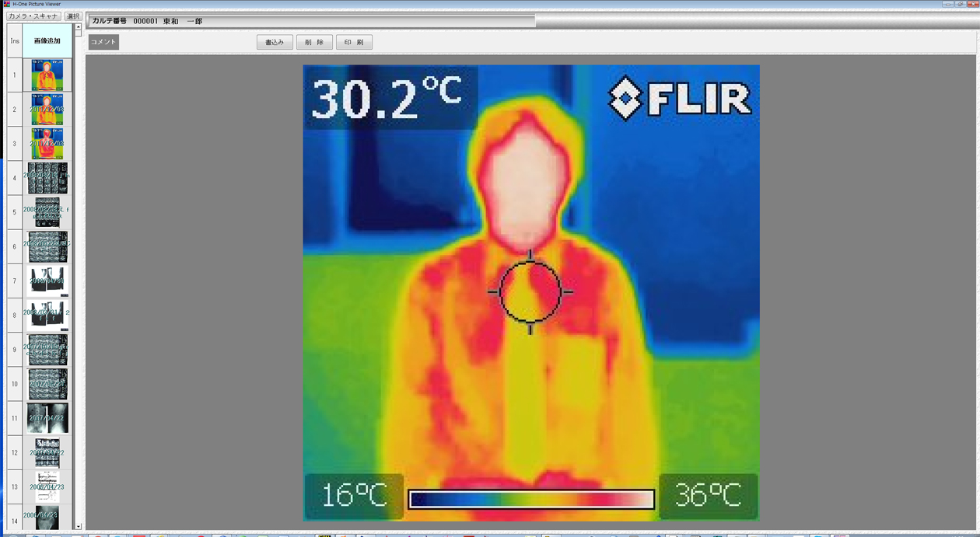Click the temperature color scale bar
This screenshot has width=980, height=537.
point(531,499)
